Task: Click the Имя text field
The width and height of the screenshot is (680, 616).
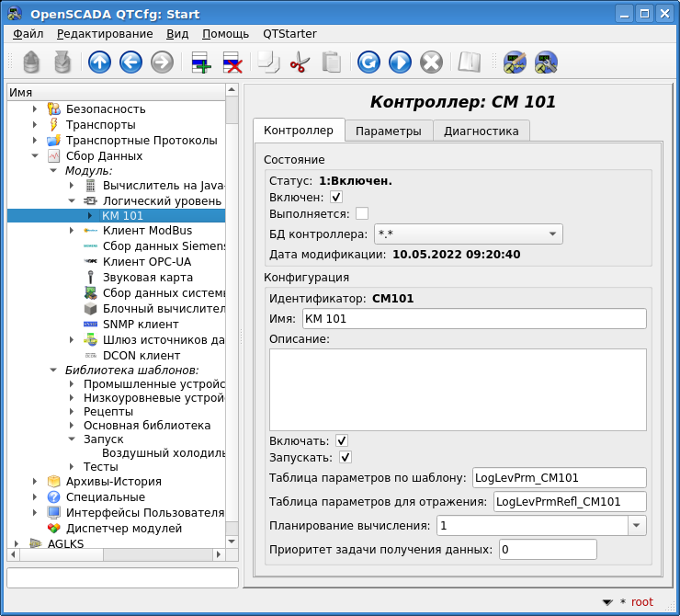Action: 474,318
